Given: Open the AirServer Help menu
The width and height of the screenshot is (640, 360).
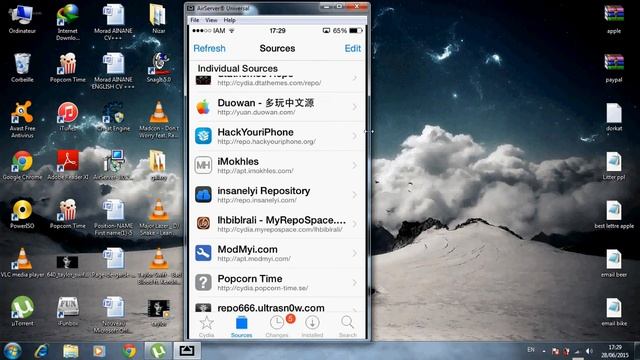Looking at the screenshot, I should (229, 20).
